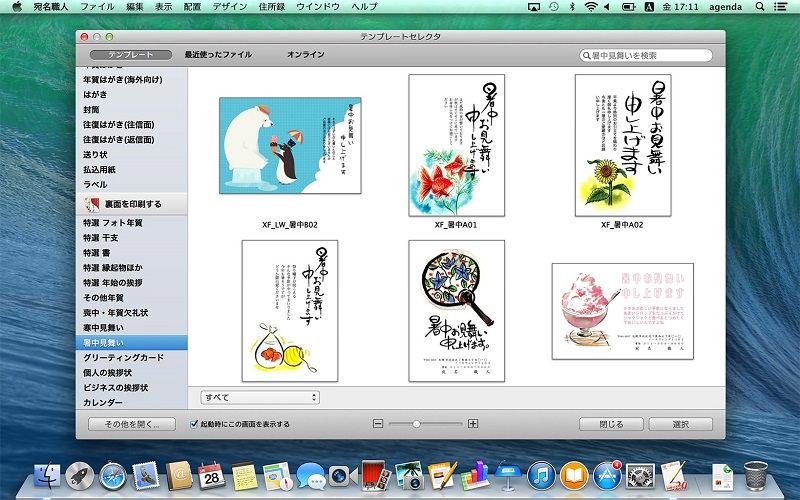The height and width of the screenshot is (500, 800).
Task: Click the 暑中見舞いを検索 search field
Action: pyautogui.click(x=646, y=55)
